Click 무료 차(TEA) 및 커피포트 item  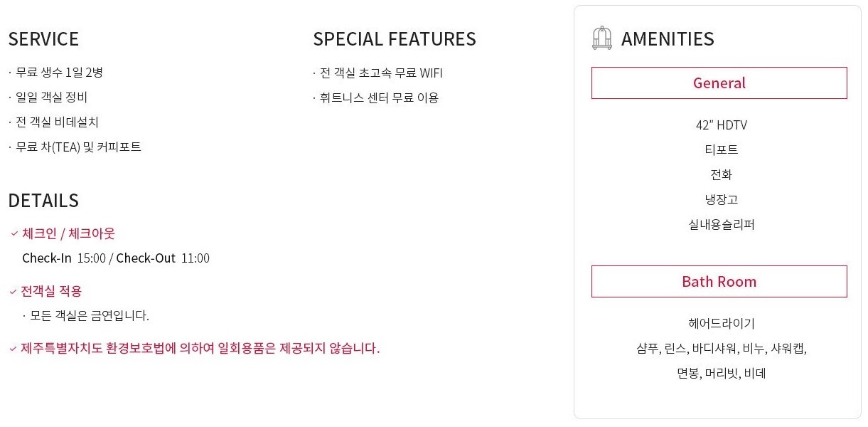(78, 147)
